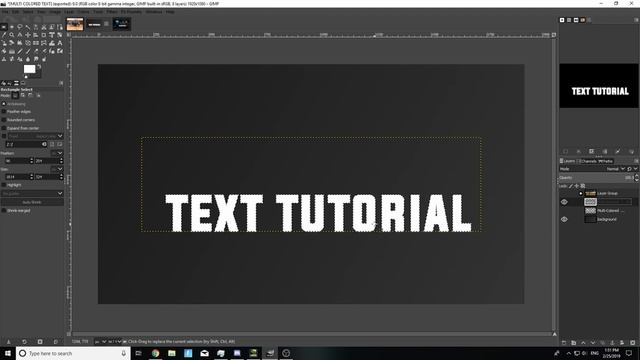Viewport: 640px width, 360px height.
Task: Select the Pencil tool
Action: 20,51
